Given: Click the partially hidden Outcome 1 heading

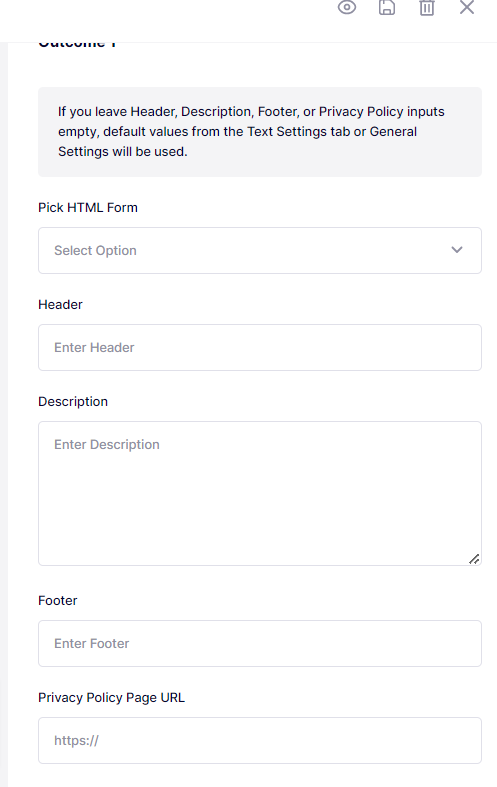Looking at the screenshot, I should [x=77, y=44].
